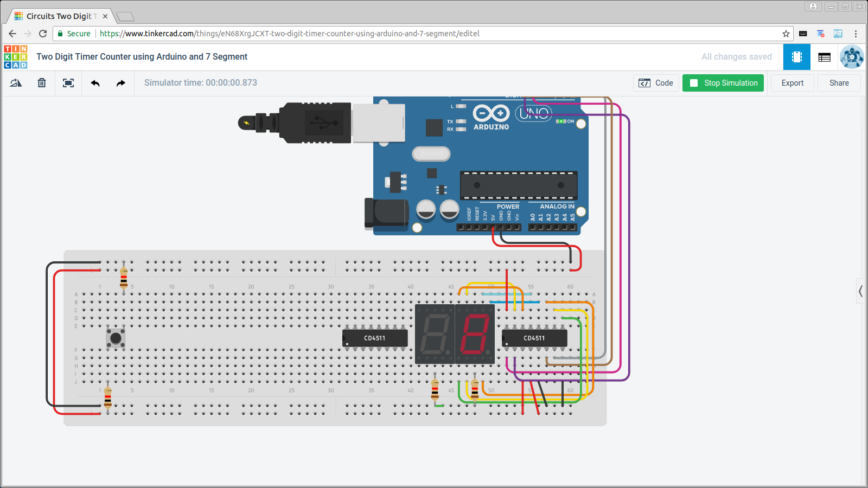Bookmark this page with the star icon
Viewport: 868px width, 488px height.
pyautogui.click(x=786, y=33)
